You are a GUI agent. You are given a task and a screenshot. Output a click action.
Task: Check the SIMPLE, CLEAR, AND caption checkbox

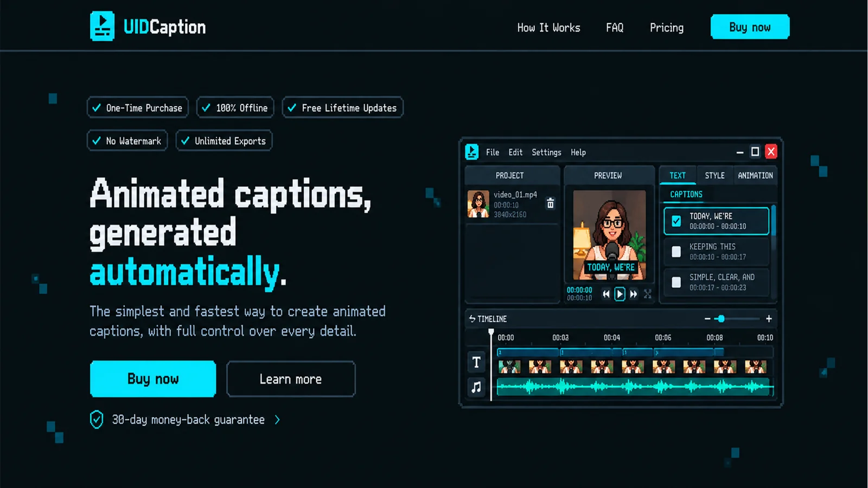coord(676,282)
